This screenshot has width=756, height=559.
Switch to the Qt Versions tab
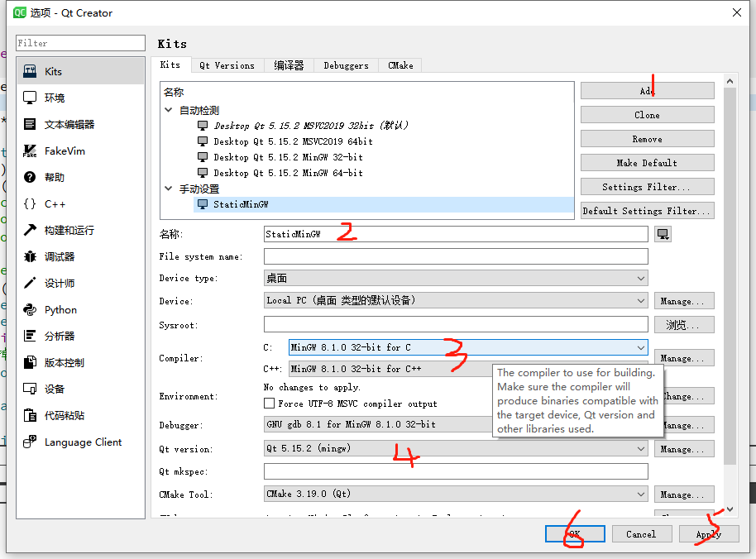227,64
